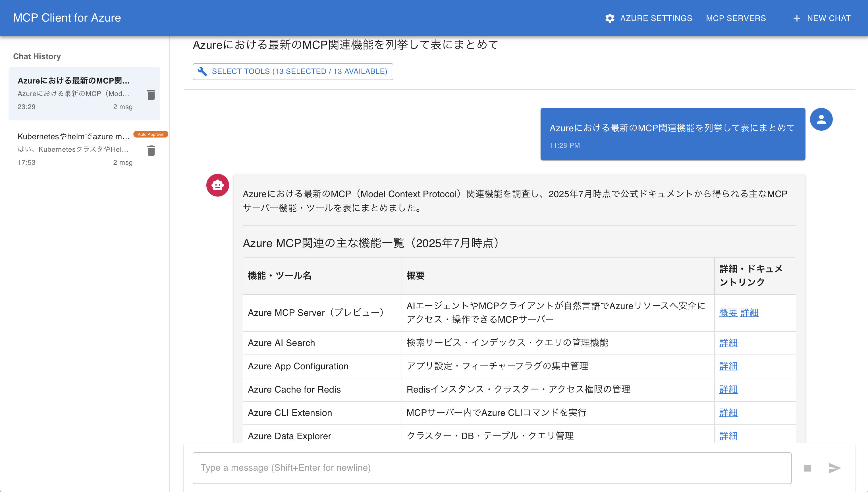This screenshot has width=868, height=492.
Task: Open 詳細 link for Azure CLI Extension
Action: point(728,412)
